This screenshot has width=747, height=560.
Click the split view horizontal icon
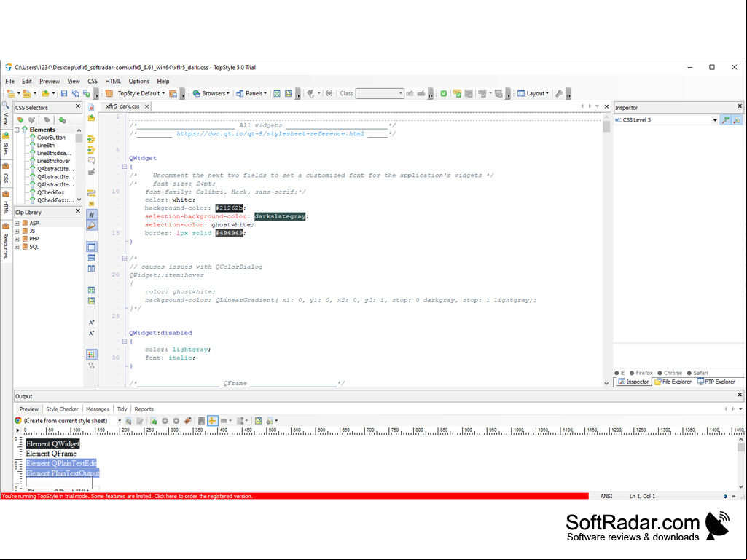click(92, 258)
